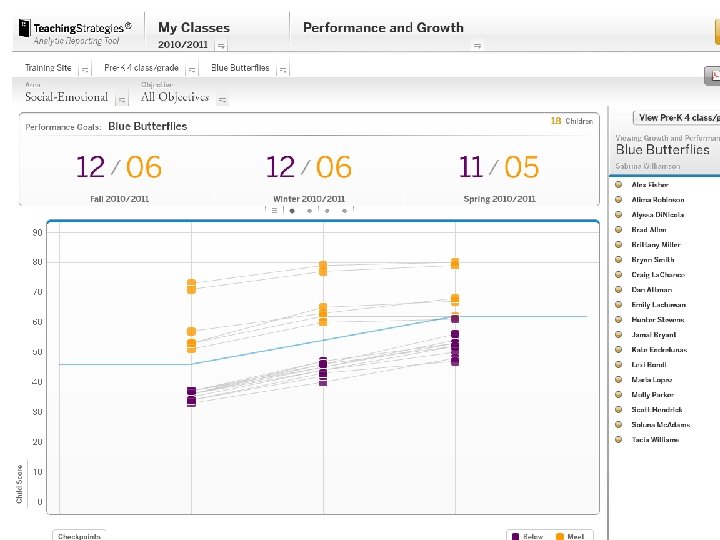The image size is (720, 540).
Task: Click the orange Meet legend swatch
Action: point(560,536)
